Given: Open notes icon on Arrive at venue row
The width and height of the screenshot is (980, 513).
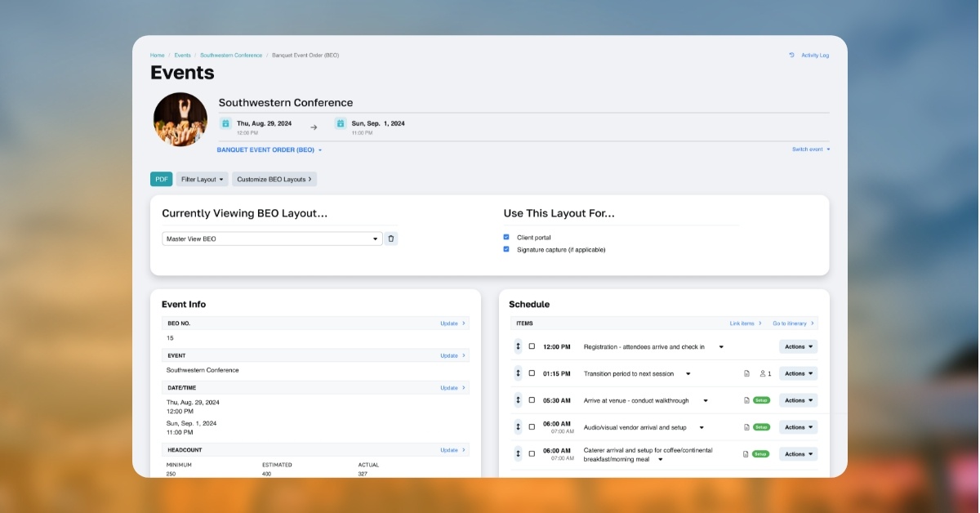Looking at the screenshot, I should (x=746, y=400).
